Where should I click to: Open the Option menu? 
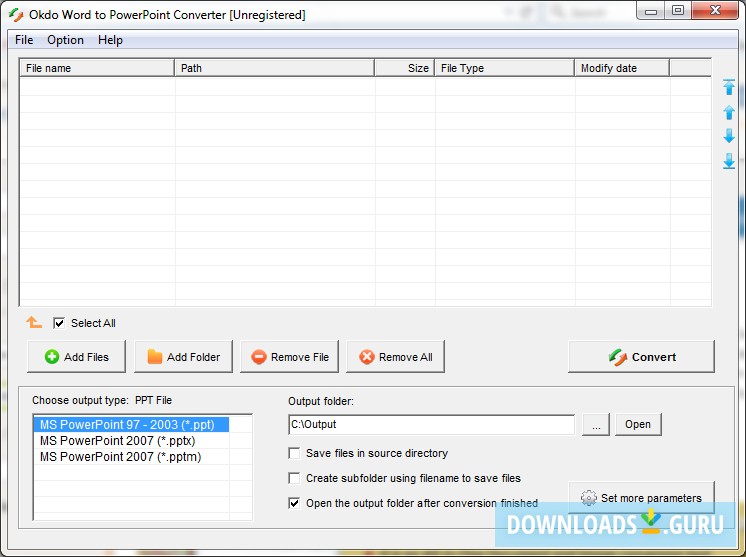point(65,40)
